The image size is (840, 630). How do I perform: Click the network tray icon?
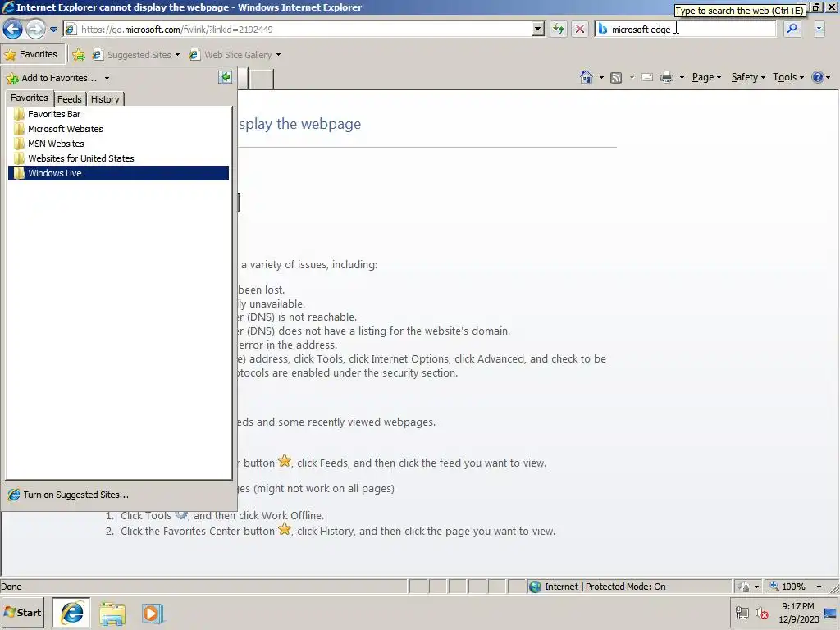(742, 612)
